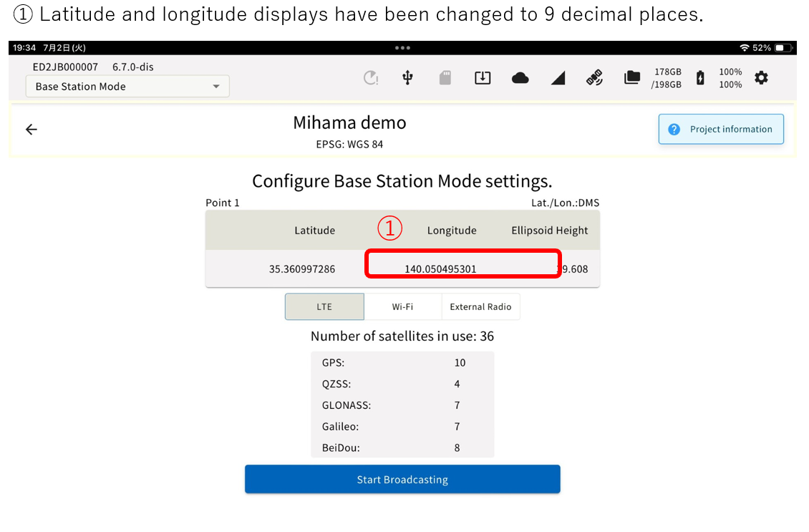
Task: Tap the GLONASS satellite count row
Action: click(x=402, y=405)
